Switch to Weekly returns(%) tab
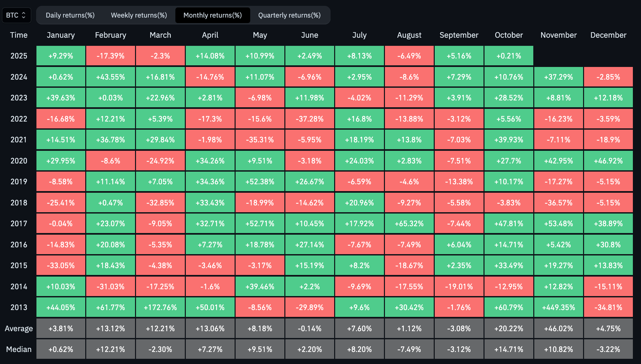The image size is (641, 364). [139, 15]
